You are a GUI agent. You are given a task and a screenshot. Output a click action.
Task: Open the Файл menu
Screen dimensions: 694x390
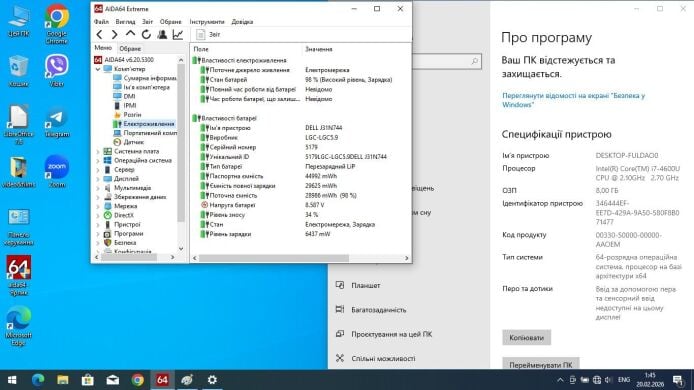coord(101,22)
